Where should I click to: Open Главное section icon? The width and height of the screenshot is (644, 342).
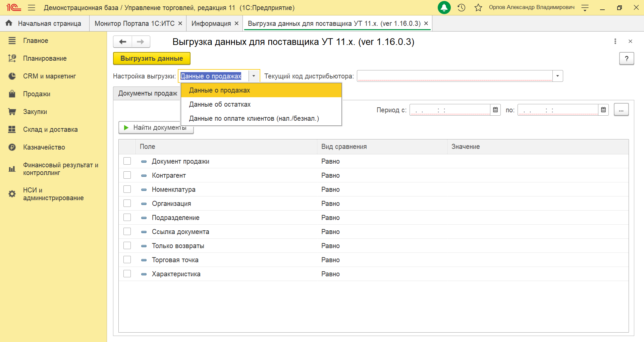tap(12, 41)
